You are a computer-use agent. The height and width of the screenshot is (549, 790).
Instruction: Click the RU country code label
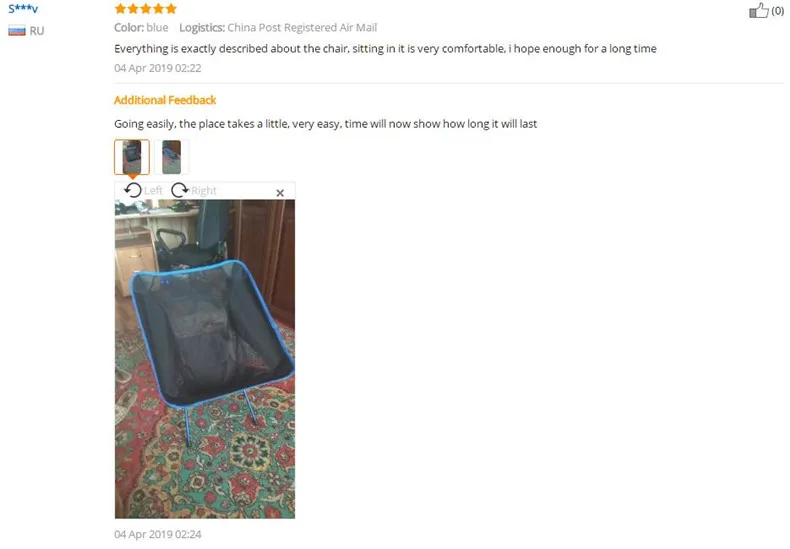pyautogui.click(x=37, y=31)
